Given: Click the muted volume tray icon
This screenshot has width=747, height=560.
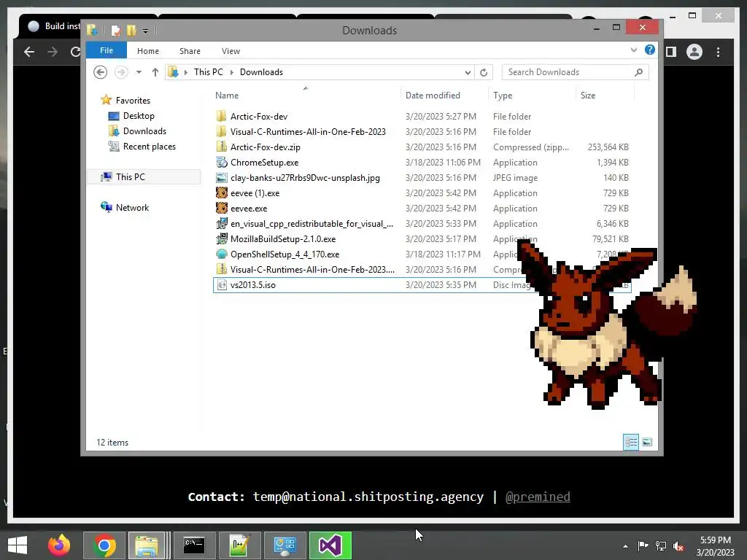Looking at the screenshot, I should pyautogui.click(x=678, y=546).
